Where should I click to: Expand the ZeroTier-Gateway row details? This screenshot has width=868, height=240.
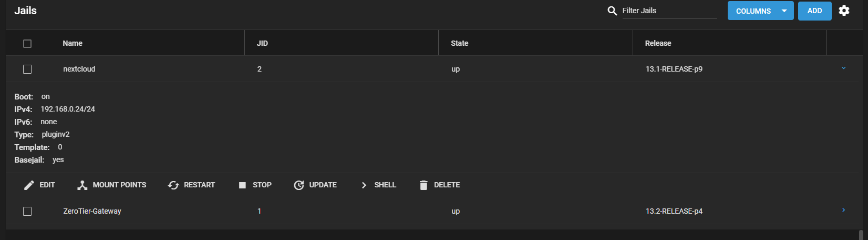[843, 211]
